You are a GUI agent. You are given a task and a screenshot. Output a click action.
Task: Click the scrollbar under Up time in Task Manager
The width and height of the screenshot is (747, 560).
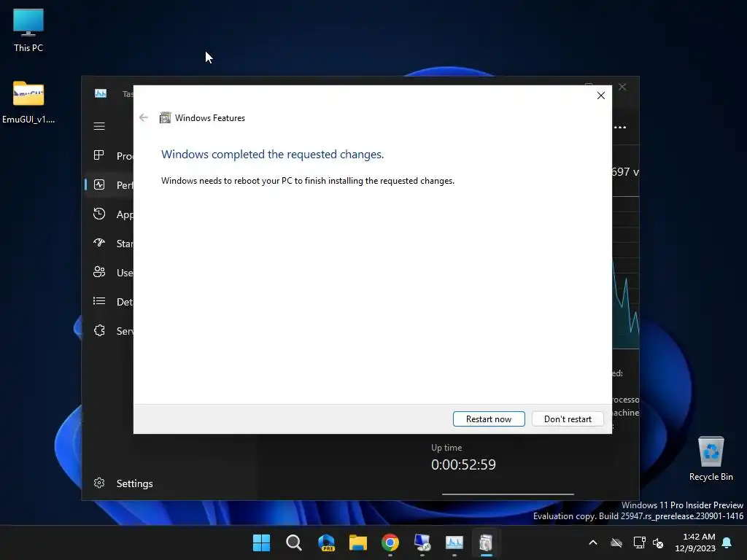pos(508,494)
